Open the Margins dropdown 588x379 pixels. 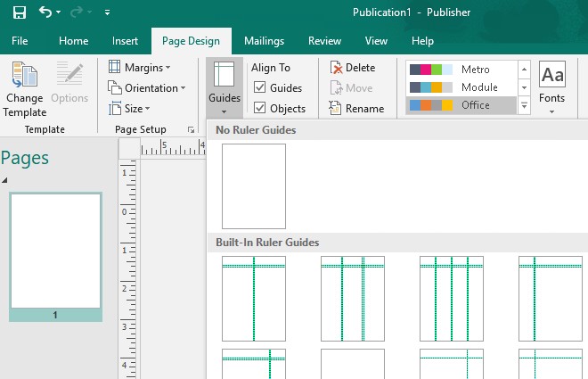(140, 68)
